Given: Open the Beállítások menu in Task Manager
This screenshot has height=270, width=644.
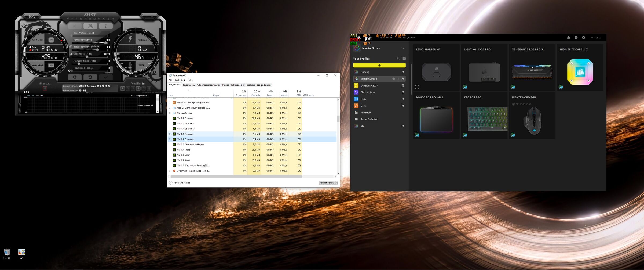Looking at the screenshot, I should [x=180, y=80].
